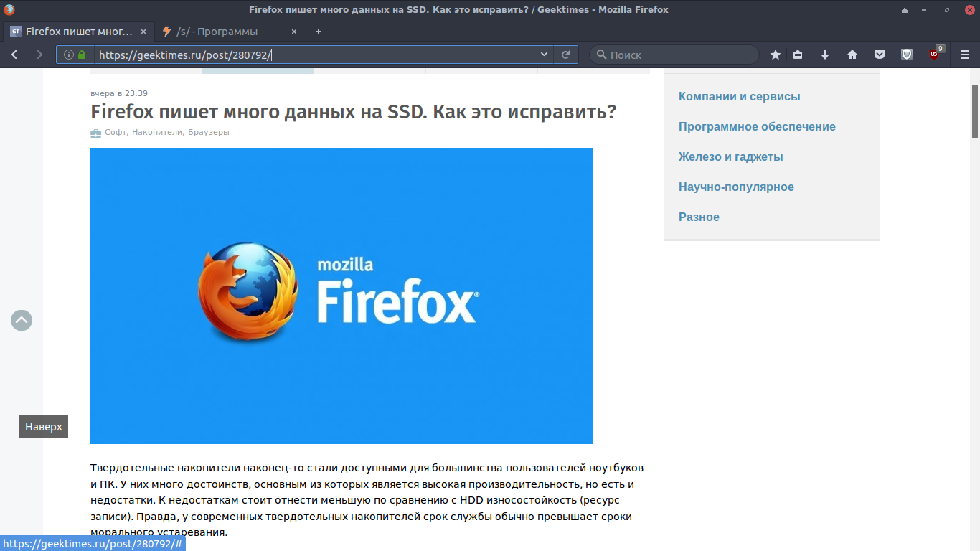The width and height of the screenshot is (980, 551).
Task: Click the Софт hub link
Action: pyautogui.click(x=116, y=132)
